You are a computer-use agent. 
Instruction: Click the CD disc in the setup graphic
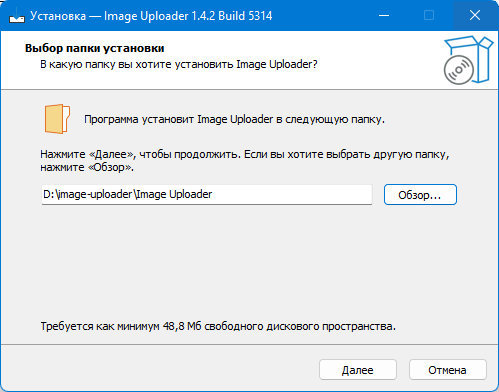459,70
